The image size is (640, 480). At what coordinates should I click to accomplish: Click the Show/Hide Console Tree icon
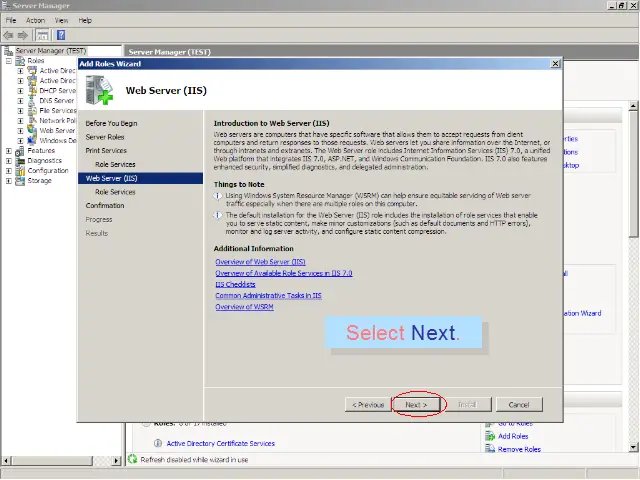click(x=43, y=35)
